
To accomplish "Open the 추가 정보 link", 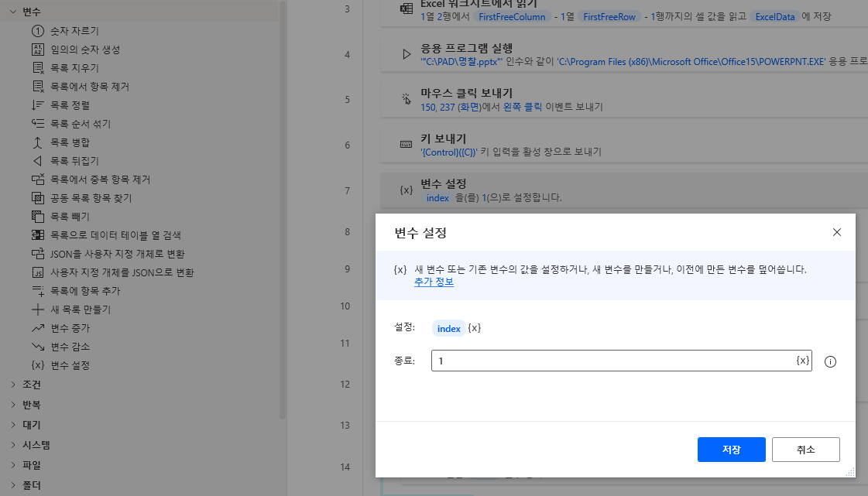I will [434, 282].
